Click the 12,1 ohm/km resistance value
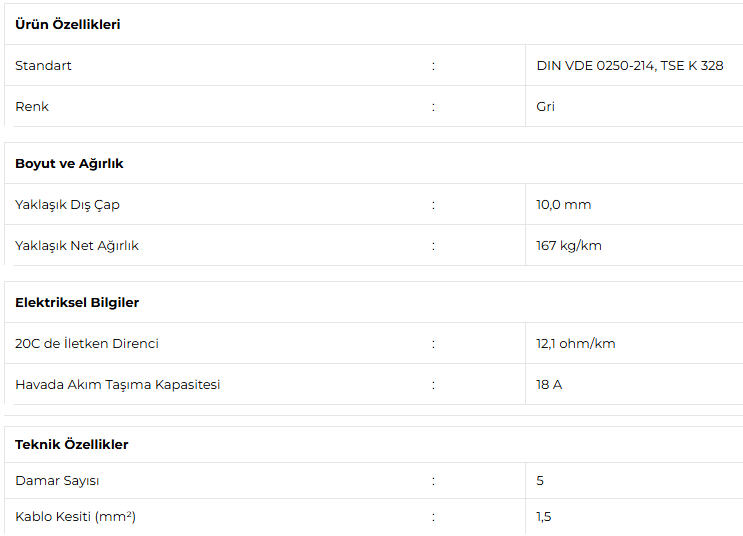The image size is (743, 536). point(576,344)
